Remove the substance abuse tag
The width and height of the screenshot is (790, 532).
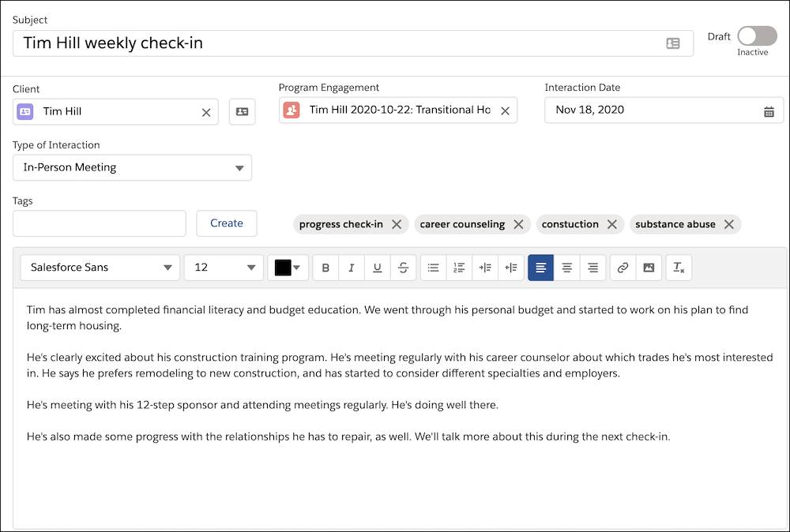point(729,224)
